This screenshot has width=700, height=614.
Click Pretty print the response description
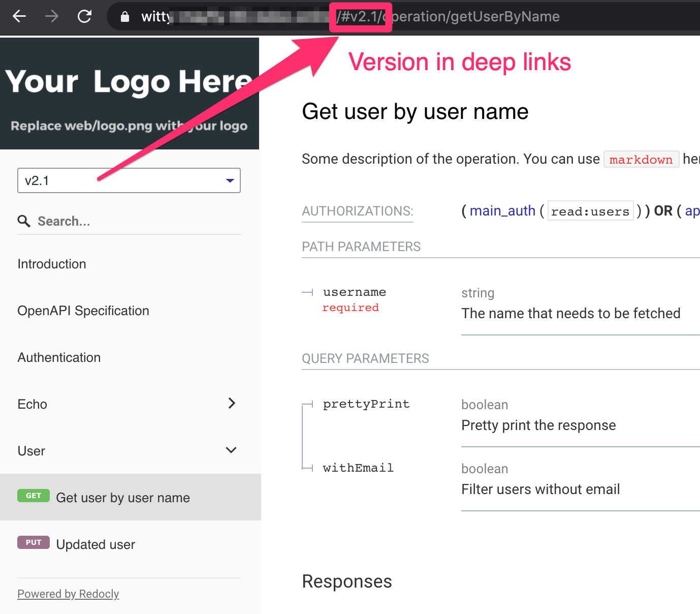538,425
